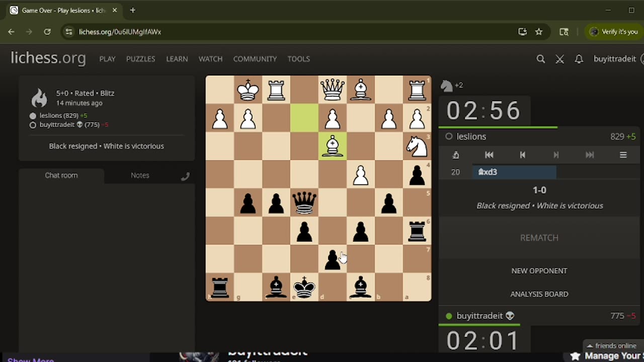Select move 20 Bxd3 in move list
The width and height of the screenshot is (644, 362).
point(514,172)
